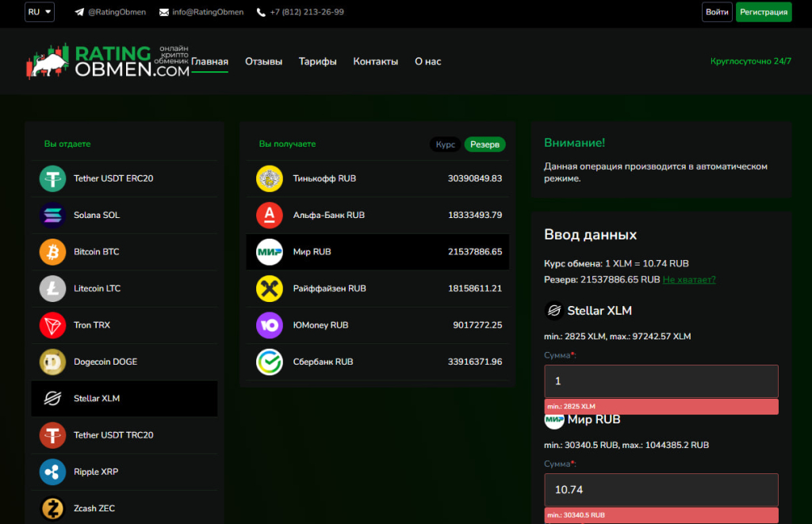
Task: Select the Bitcoin BTC label
Action: (96, 252)
